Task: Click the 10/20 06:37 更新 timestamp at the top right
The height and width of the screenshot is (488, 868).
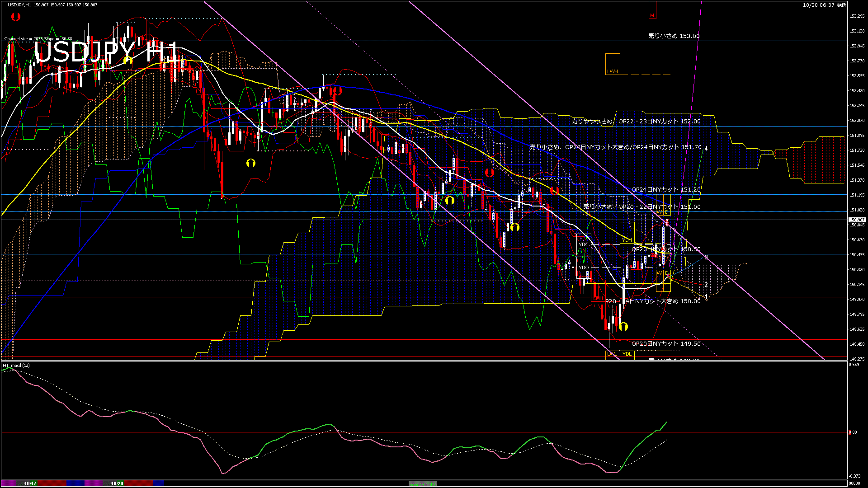Action: pos(824,5)
